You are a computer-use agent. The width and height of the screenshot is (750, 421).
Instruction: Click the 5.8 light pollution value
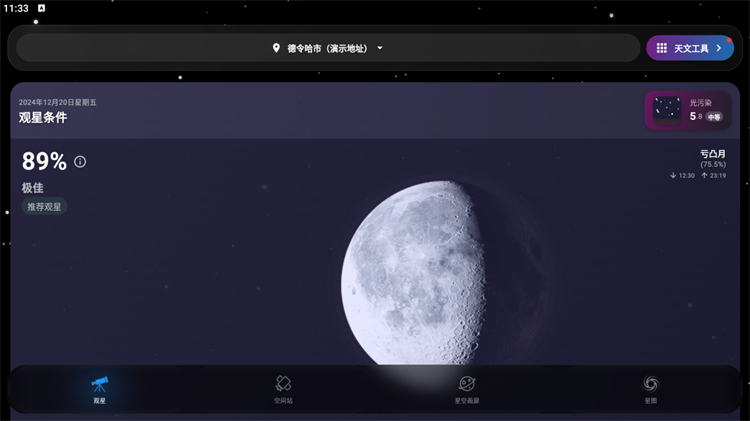[696, 116]
